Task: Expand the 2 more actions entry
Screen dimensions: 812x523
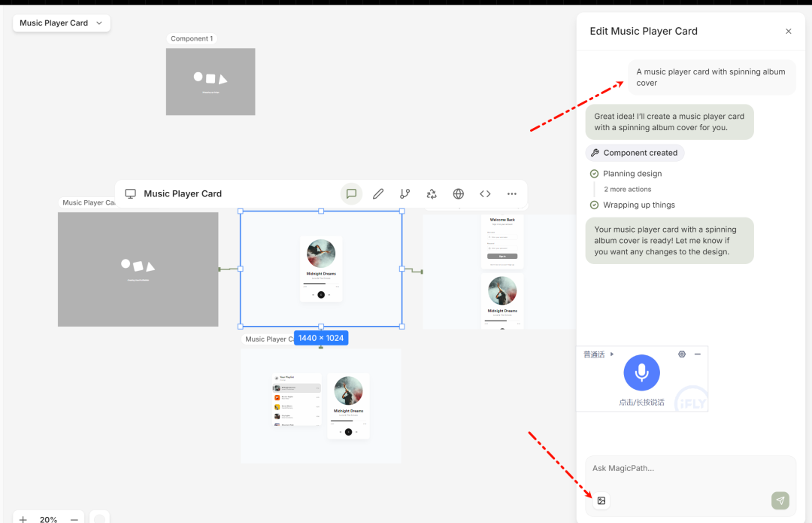Action: (x=627, y=189)
